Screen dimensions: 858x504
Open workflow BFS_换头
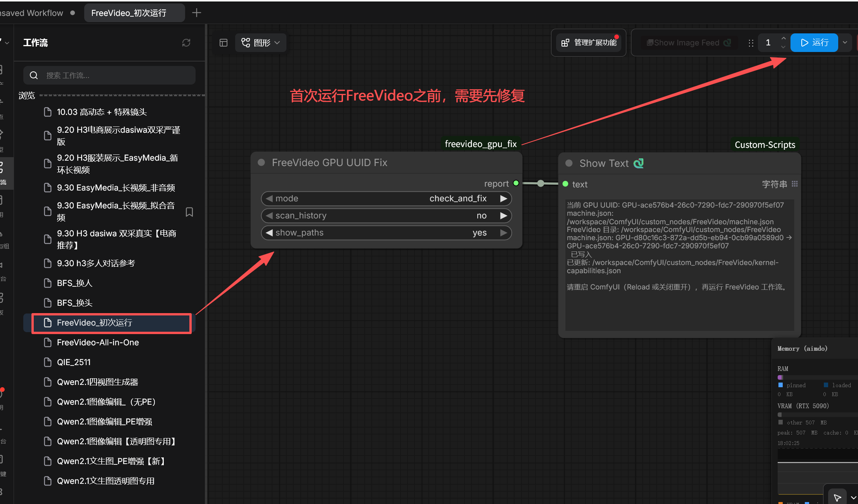point(109,303)
